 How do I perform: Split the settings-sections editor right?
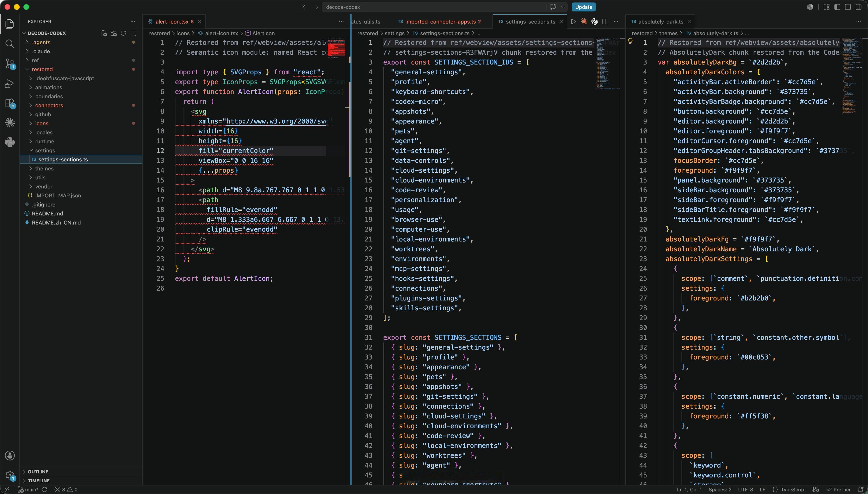pyautogui.click(x=605, y=21)
